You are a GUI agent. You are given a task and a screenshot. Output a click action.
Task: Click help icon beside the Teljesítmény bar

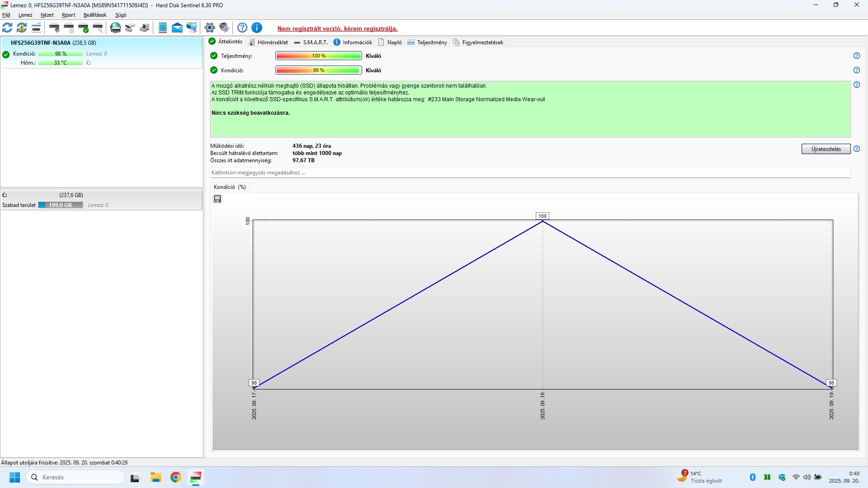pyautogui.click(x=857, y=56)
